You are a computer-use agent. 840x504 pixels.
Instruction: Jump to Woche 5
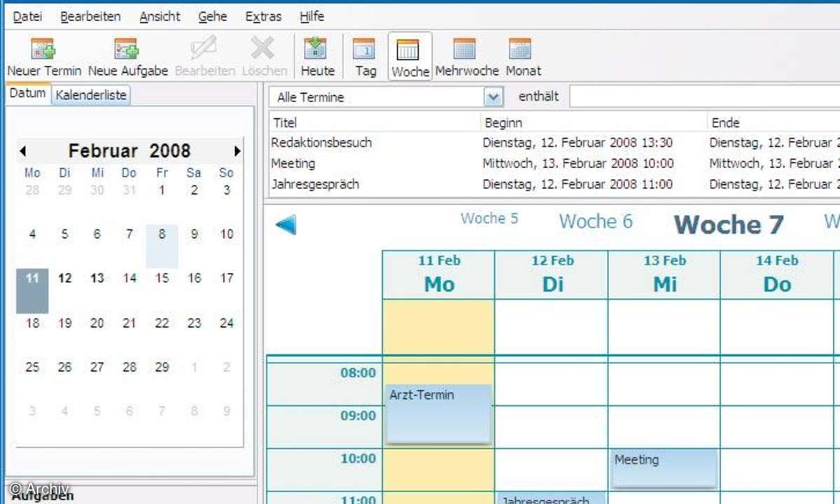click(489, 218)
